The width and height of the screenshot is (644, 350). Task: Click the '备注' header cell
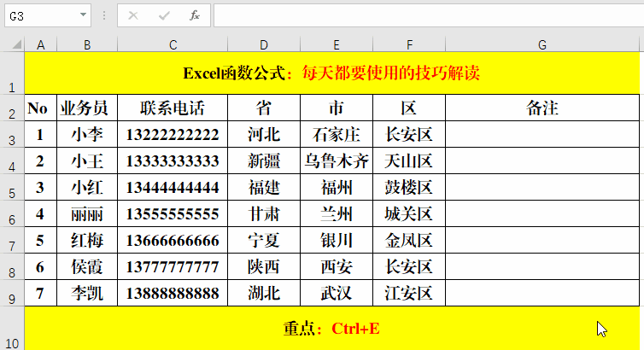click(542, 108)
